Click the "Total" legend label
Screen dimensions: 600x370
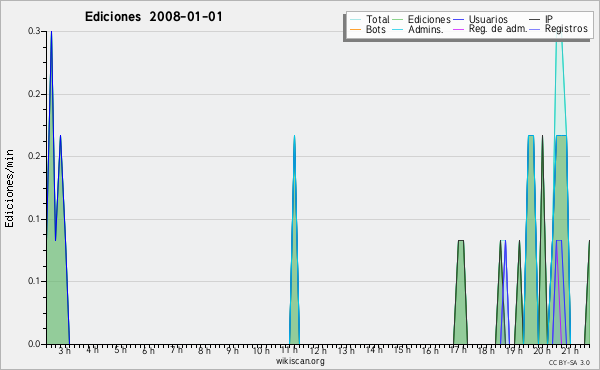pyautogui.click(x=377, y=19)
